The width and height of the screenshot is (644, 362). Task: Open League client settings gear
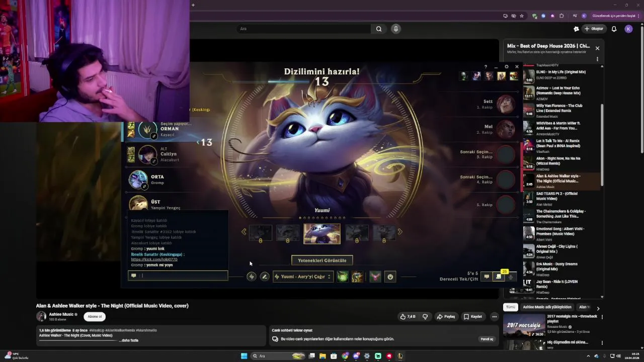[507, 66]
